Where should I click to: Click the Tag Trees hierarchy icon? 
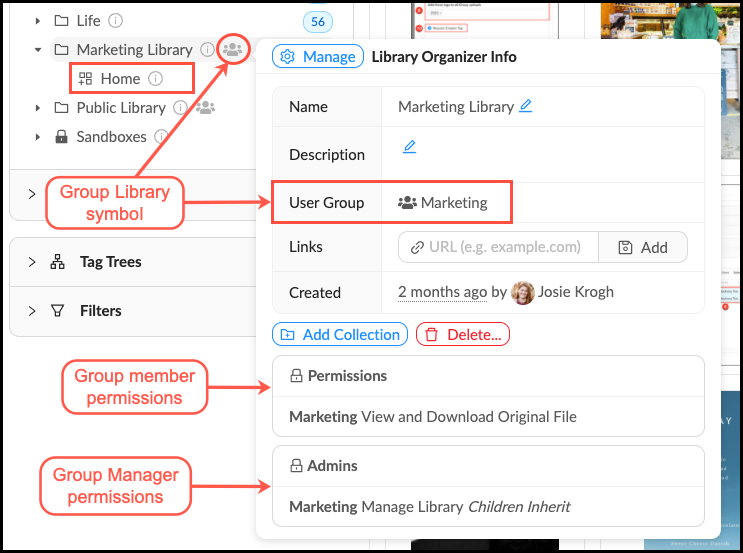click(x=57, y=262)
